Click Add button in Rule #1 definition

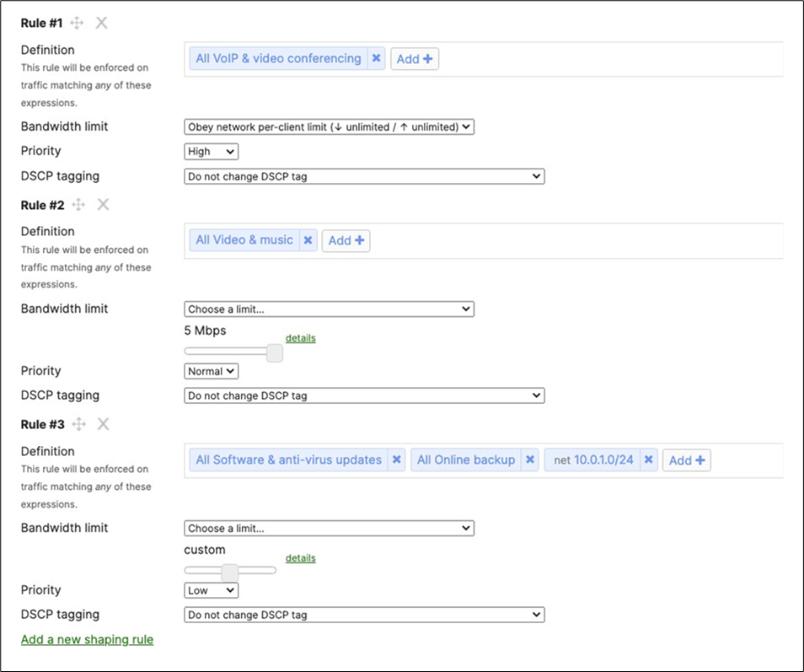(415, 59)
